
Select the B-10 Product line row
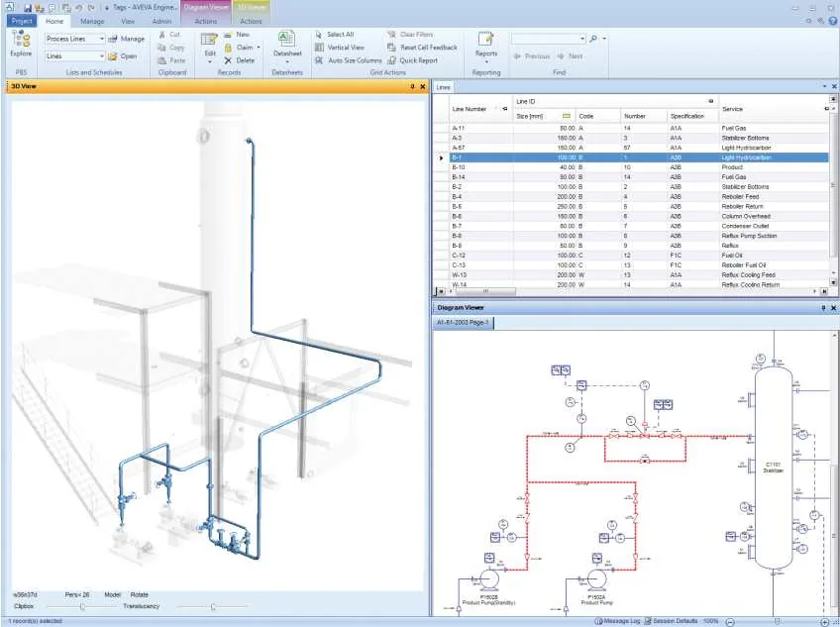639,167
